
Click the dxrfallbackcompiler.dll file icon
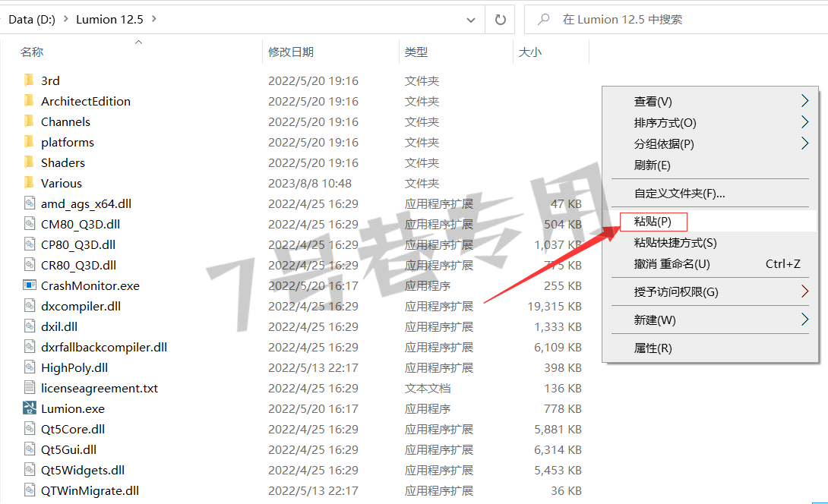(30, 347)
